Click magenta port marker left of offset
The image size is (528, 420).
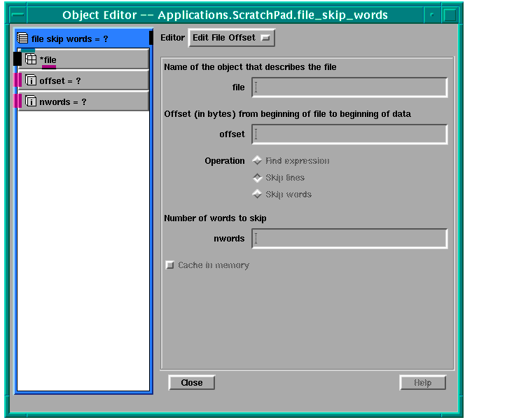tap(18, 80)
